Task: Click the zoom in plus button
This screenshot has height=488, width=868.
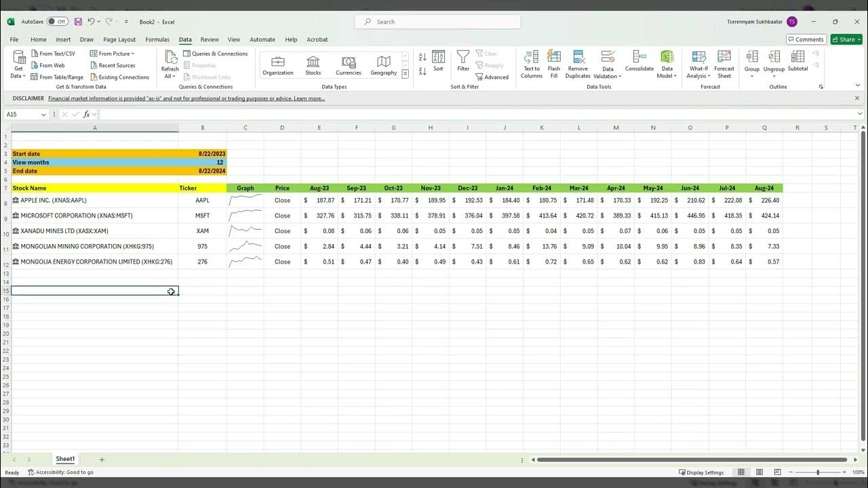Action: pyautogui.click(x=844, y=472)
